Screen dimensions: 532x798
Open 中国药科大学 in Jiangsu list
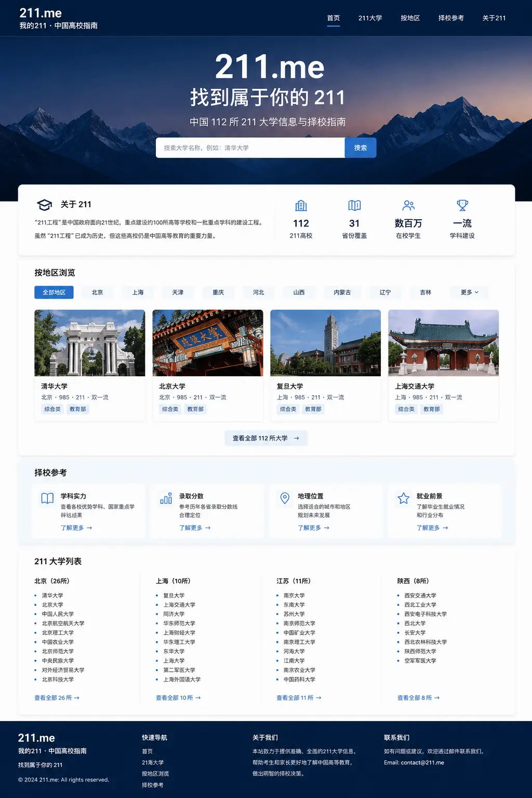pos(299,680)
